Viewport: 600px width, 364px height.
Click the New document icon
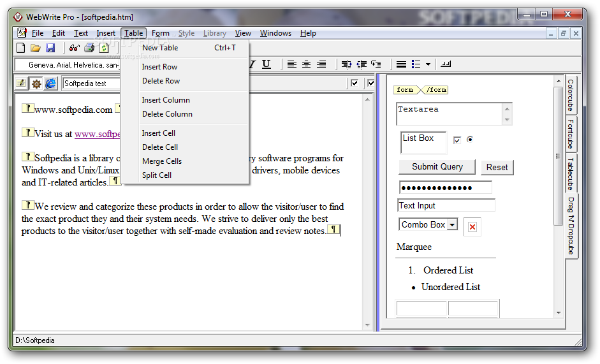pos(21,48)
